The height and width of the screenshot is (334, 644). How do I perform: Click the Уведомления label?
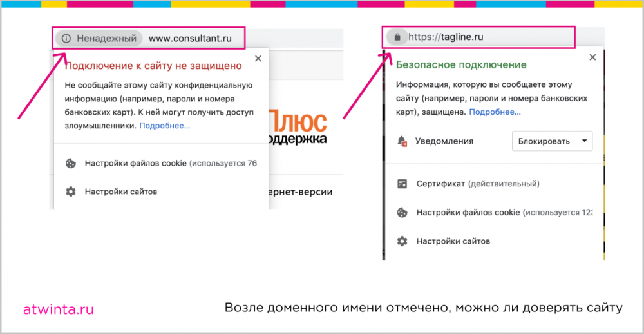coord(444,141)
